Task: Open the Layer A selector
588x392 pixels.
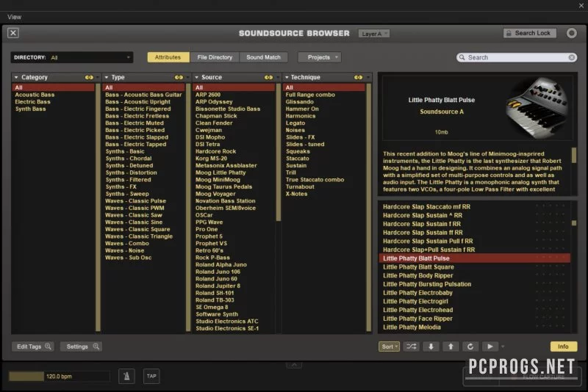Action: 374,34
